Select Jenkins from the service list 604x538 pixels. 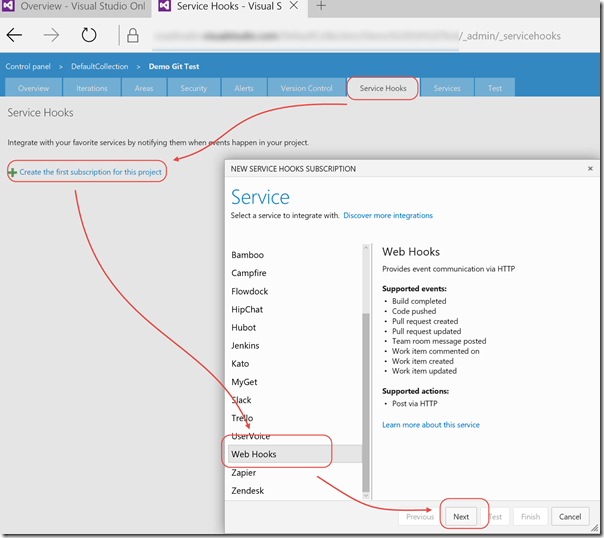coord(245,345)
